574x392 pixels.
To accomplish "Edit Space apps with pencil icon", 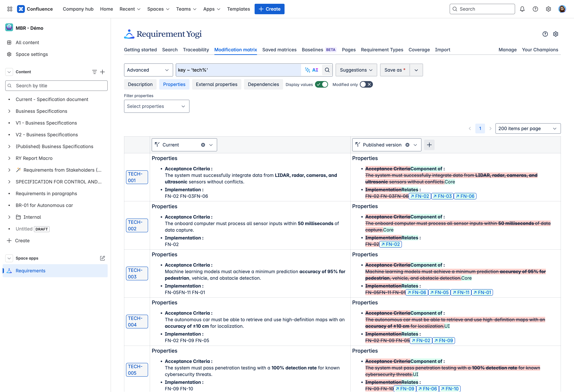I will coord(102,258).
